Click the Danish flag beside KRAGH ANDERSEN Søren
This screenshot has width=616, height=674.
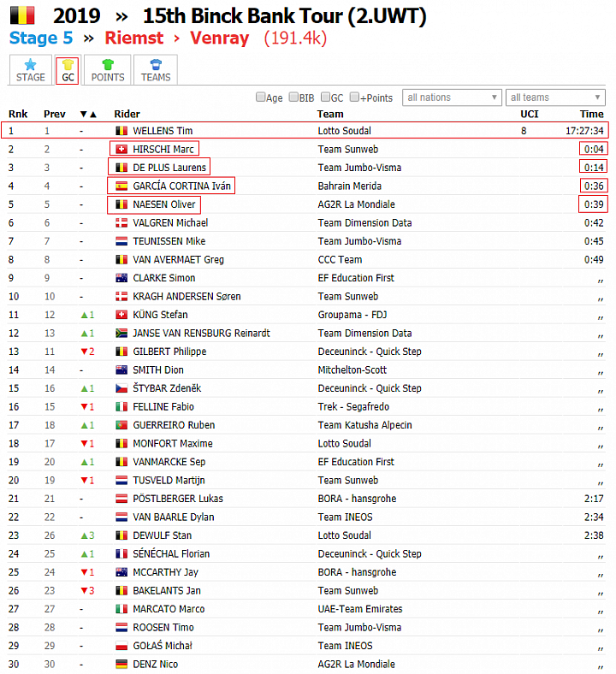[x=121, y=296]
